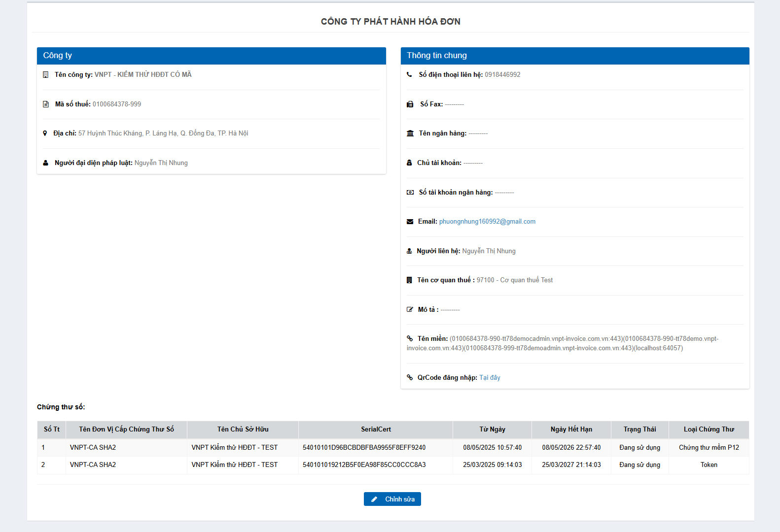Click expiry date 08/05/2026 22:57:40
The image size is (780, 532).
point(571,448)
